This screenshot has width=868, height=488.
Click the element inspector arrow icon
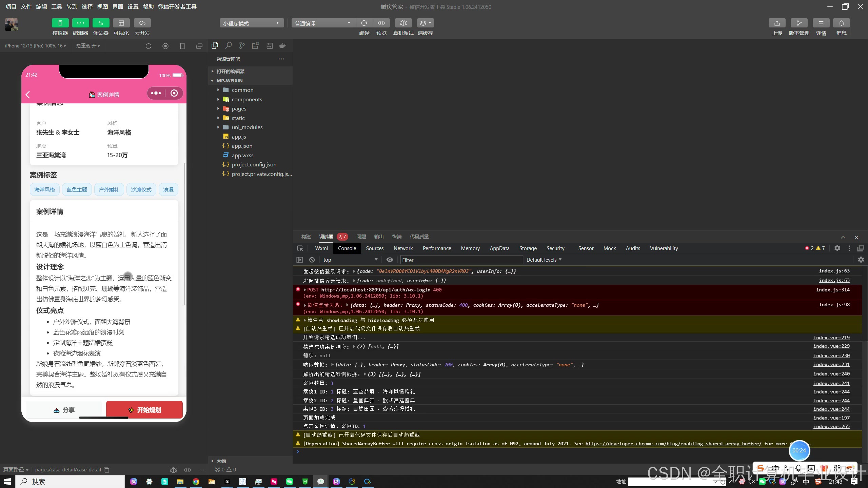click(x=300, y=248)
